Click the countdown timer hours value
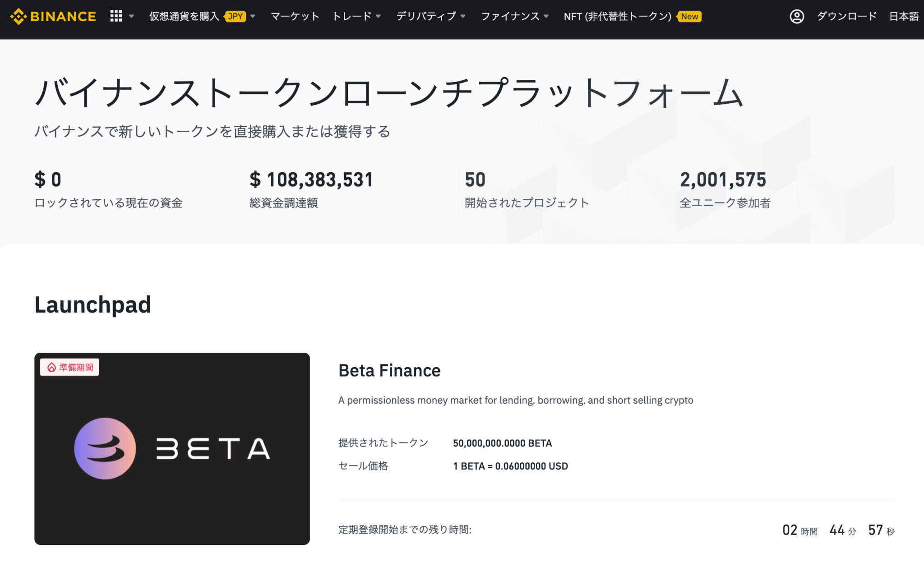 pos(790,530)
